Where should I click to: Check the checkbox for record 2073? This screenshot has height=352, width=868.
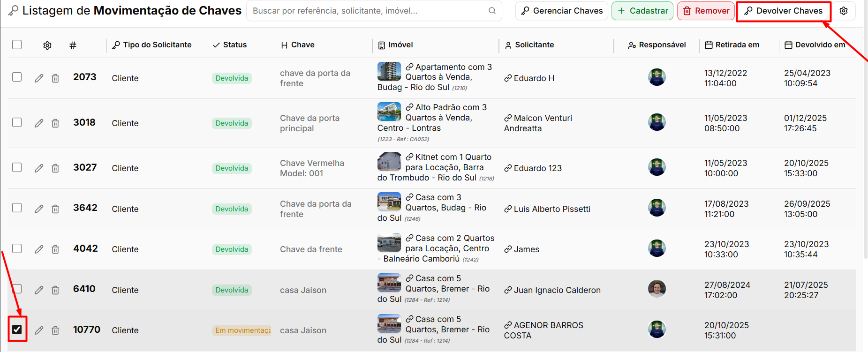(17, 77)
